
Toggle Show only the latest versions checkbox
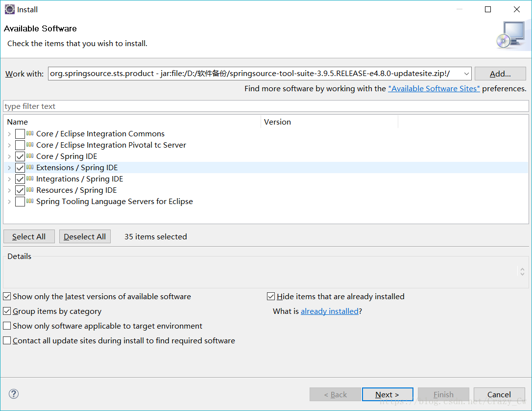pyautogui.click(x=7, y=297)
